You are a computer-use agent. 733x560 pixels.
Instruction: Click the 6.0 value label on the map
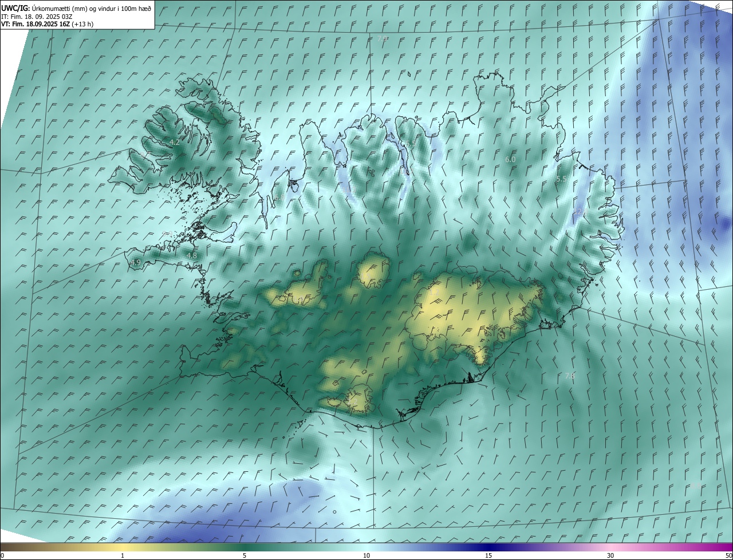point(510,159)
